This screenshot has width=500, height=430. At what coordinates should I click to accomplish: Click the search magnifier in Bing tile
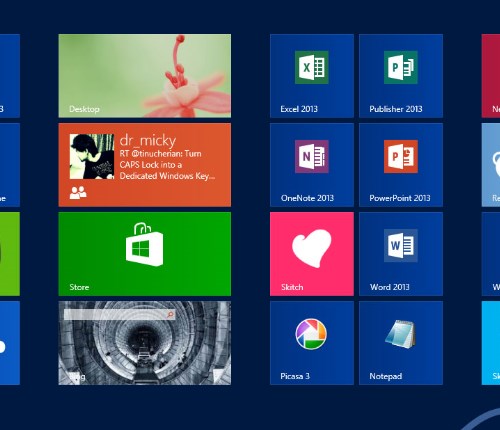(x=170, y=314)
